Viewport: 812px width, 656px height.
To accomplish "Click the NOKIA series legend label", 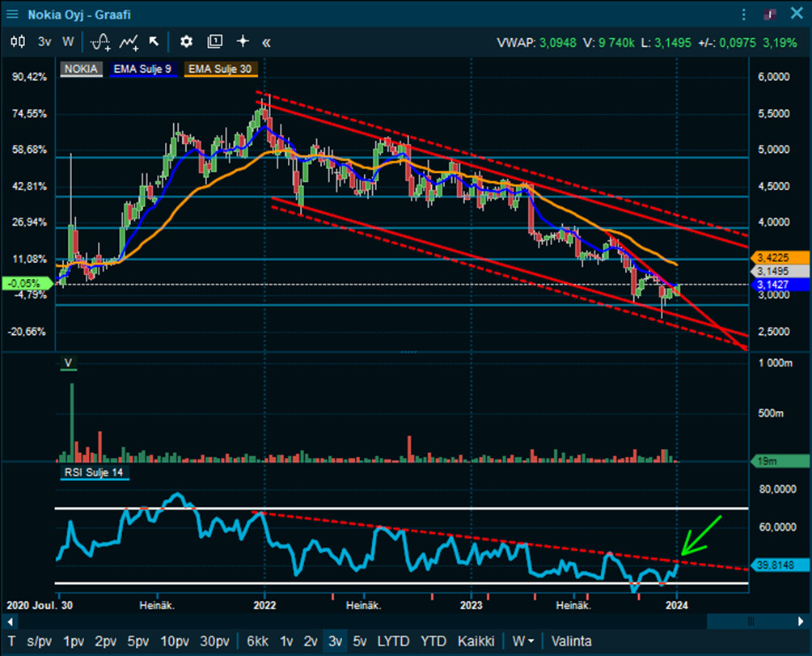I will 81,70.
